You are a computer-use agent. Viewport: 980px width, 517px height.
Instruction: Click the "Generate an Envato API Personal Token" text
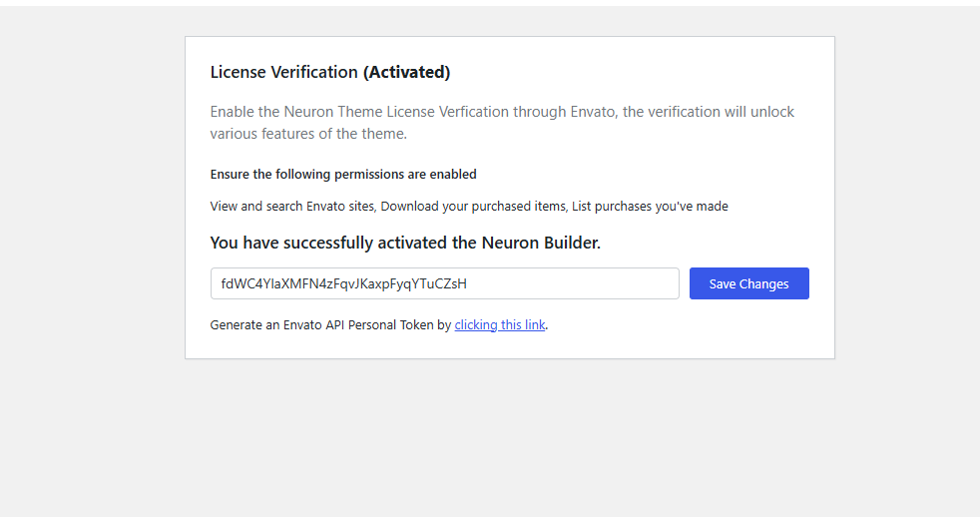323,324
